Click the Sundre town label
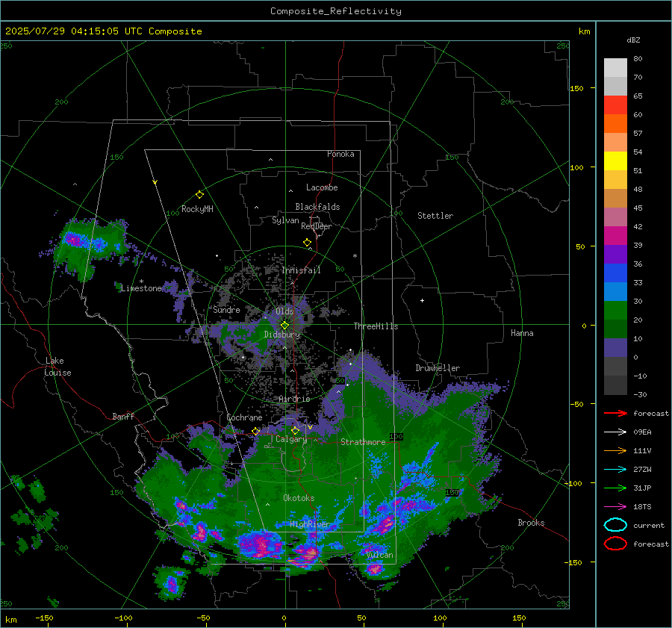Viewport: 672px width, 628px height. [227, 310]
